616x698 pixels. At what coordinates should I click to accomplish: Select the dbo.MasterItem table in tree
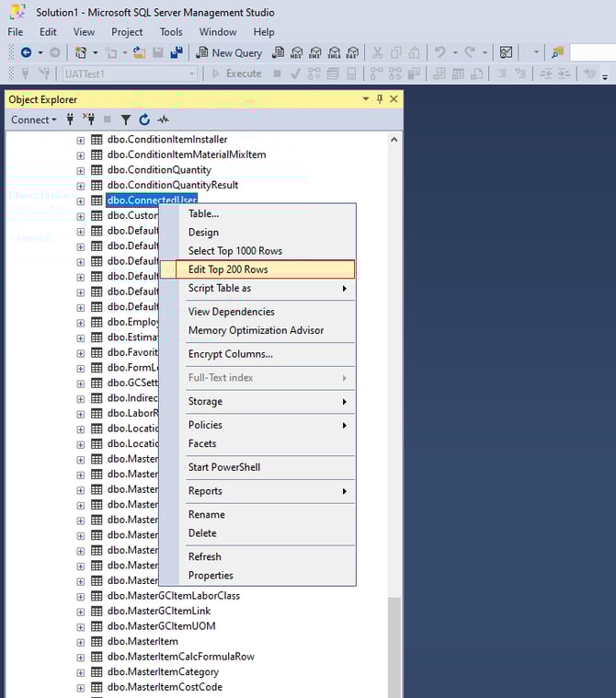[x=143, y=642]
